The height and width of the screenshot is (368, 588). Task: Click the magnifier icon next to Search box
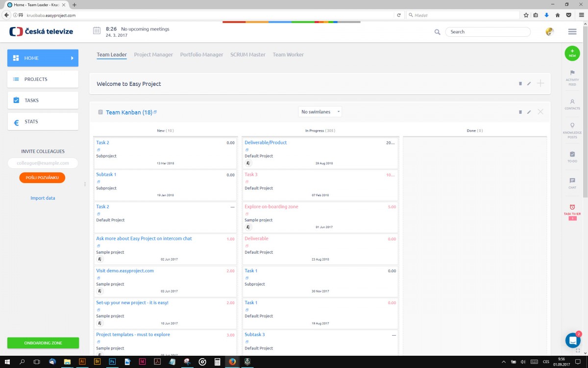coord(437,32)
